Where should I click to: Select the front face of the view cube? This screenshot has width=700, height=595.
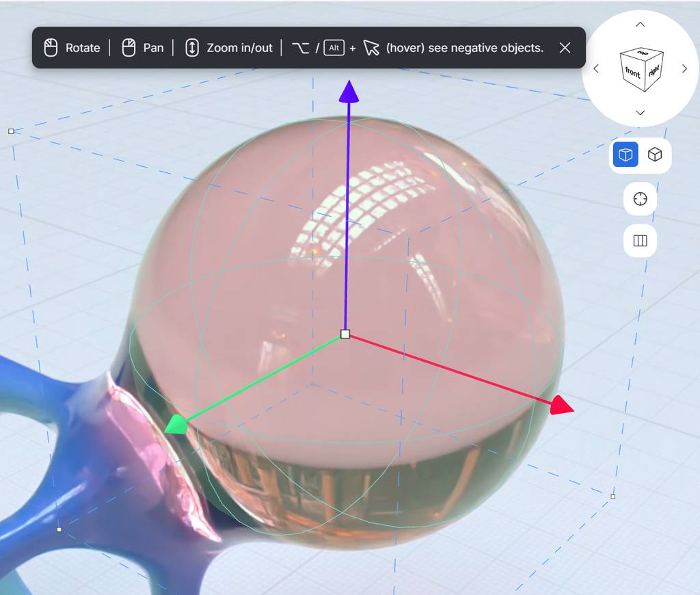point(632,72)
